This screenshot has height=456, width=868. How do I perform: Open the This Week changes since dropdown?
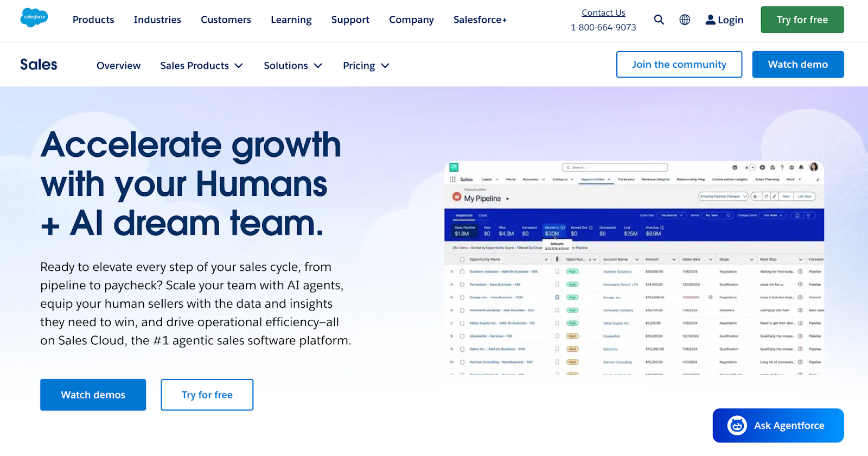tap(773, 216)
